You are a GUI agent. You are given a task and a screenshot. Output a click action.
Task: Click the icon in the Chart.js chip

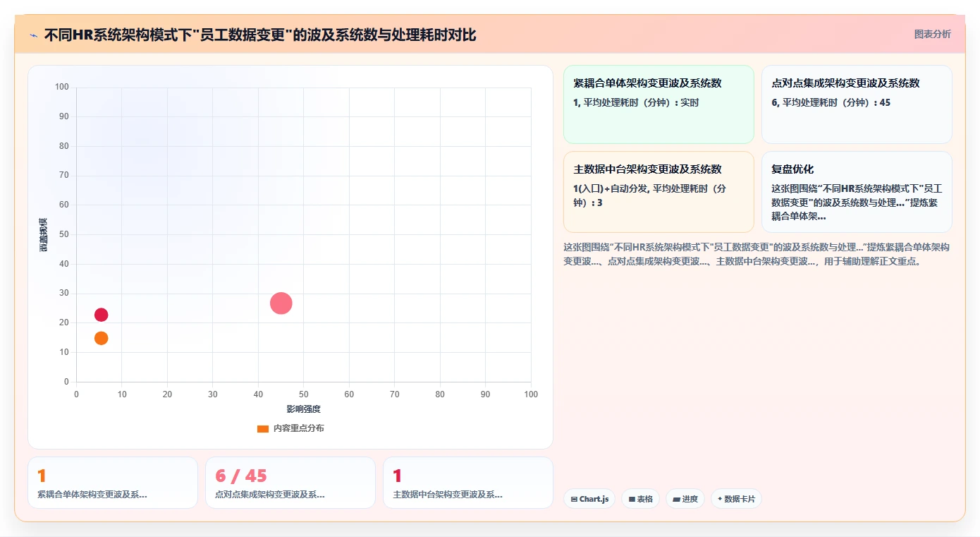574,499
